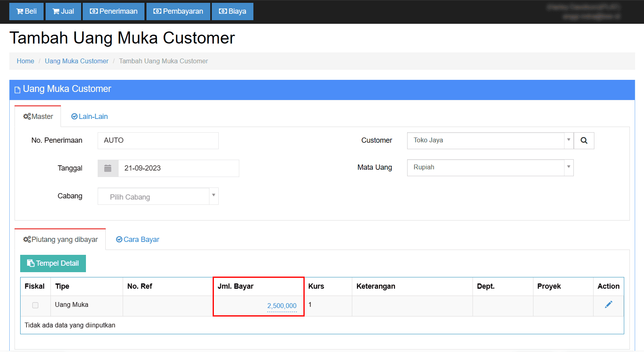
Task: Toggle the Fiskal checkbox for Uang Muka
Action: point(36,305)
